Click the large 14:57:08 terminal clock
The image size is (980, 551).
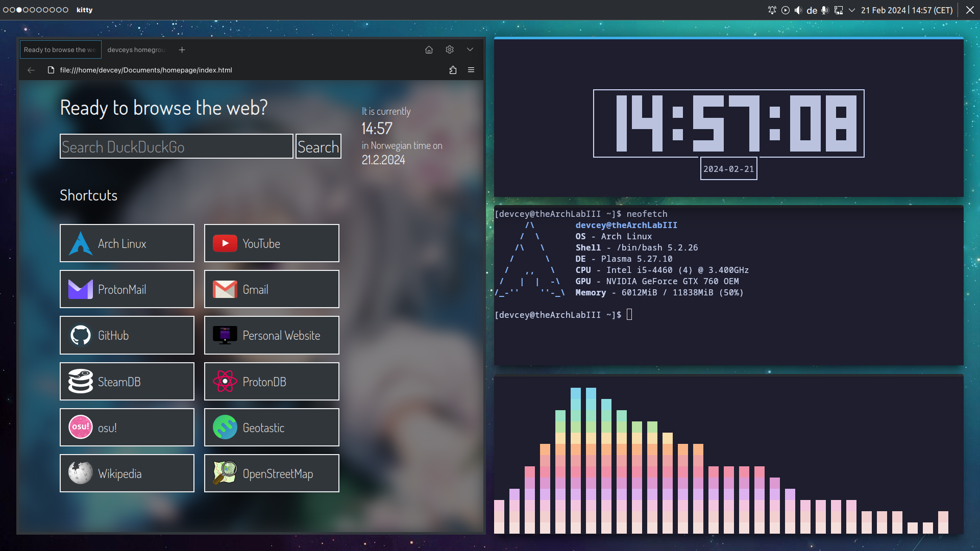(x=728, y=123)
